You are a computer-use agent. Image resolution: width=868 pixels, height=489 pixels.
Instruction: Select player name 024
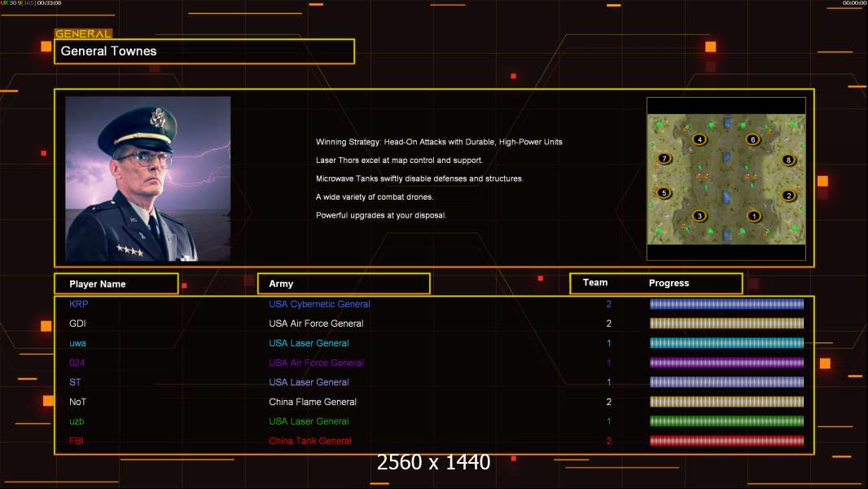77,363
